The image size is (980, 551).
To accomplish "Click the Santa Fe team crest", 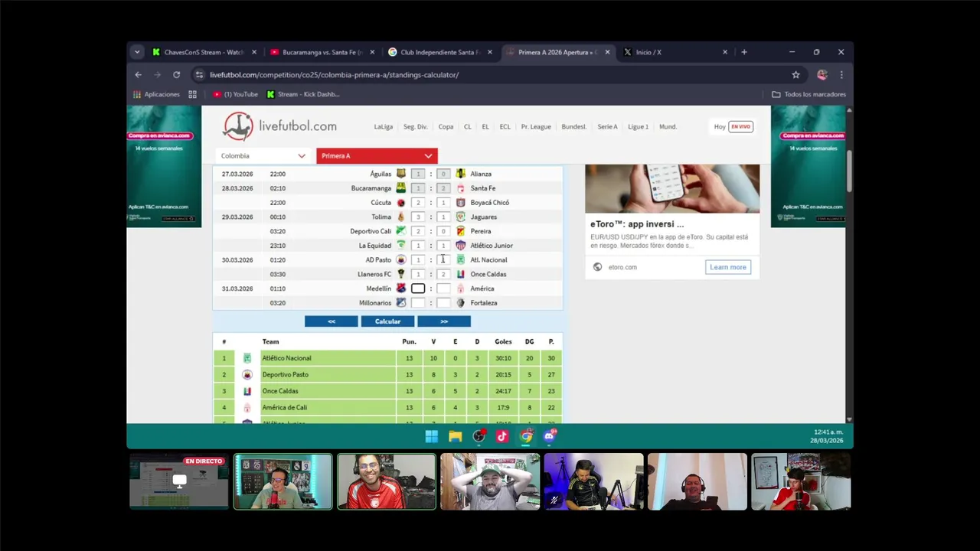I will [461, 188].
